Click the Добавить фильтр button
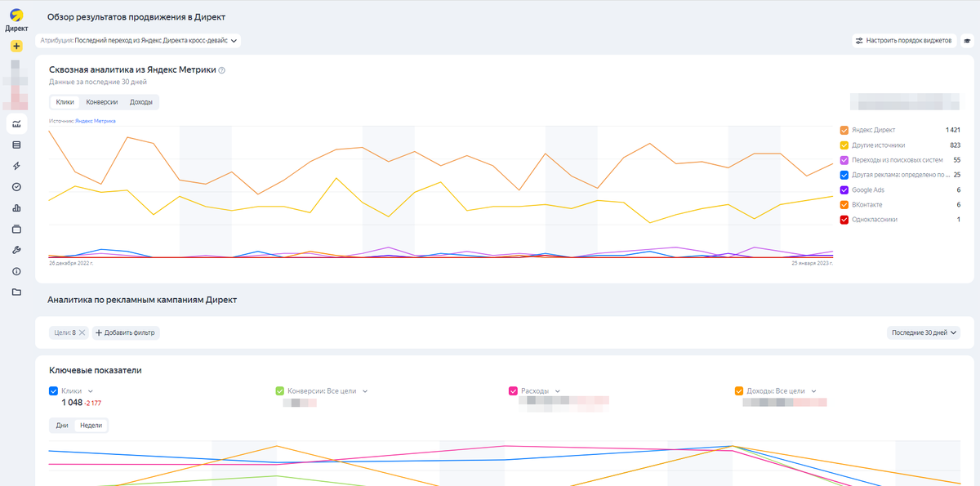Screen dimensions: 980x486 [126, 332]
